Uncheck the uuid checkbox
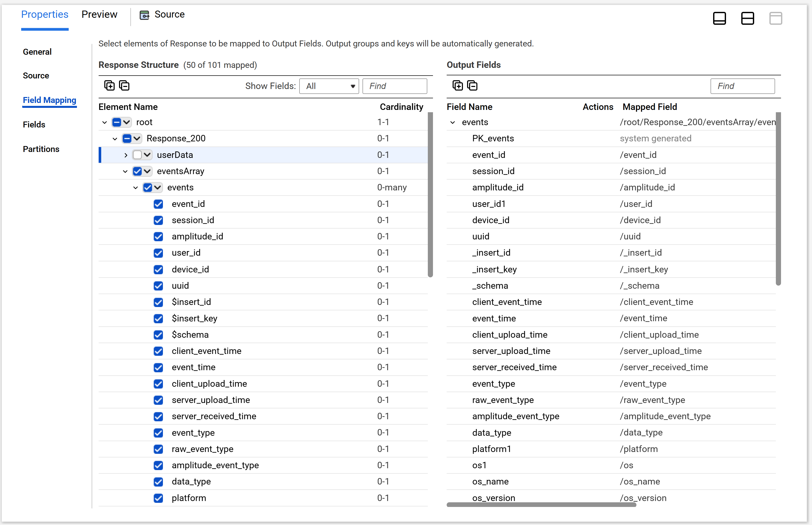812x525 pixels. tap(158, 286)
